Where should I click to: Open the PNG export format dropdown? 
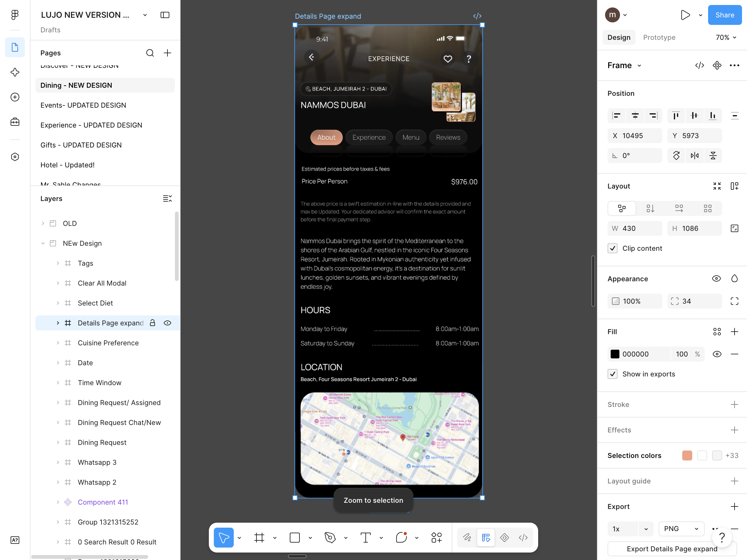click(x=681, y=529)
